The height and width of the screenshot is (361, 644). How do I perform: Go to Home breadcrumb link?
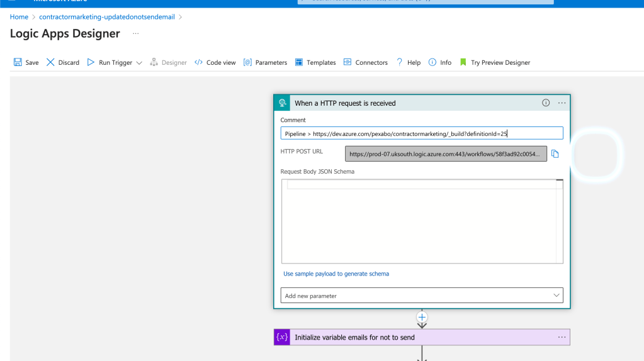[19, 17]
